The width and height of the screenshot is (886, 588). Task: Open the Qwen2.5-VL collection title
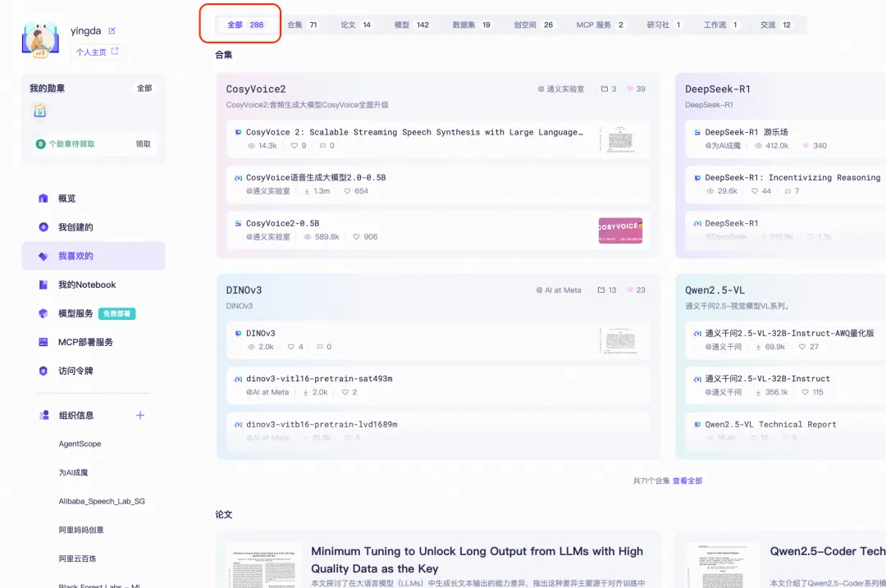(715, 290)
